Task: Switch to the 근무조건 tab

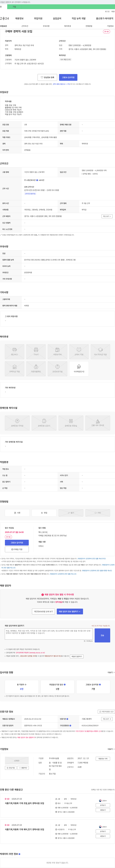Action: pyautogui.click(x=25, y=26)
